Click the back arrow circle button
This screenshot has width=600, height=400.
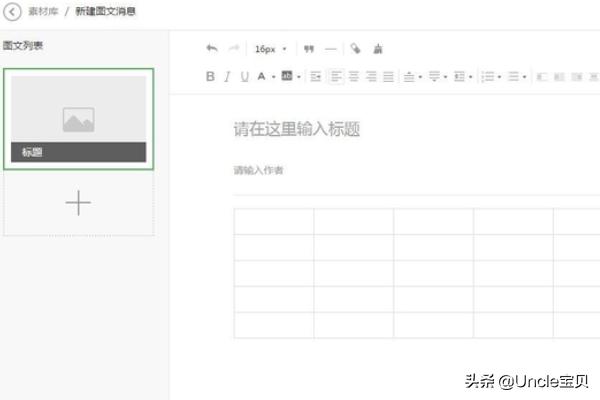(12, 11)
